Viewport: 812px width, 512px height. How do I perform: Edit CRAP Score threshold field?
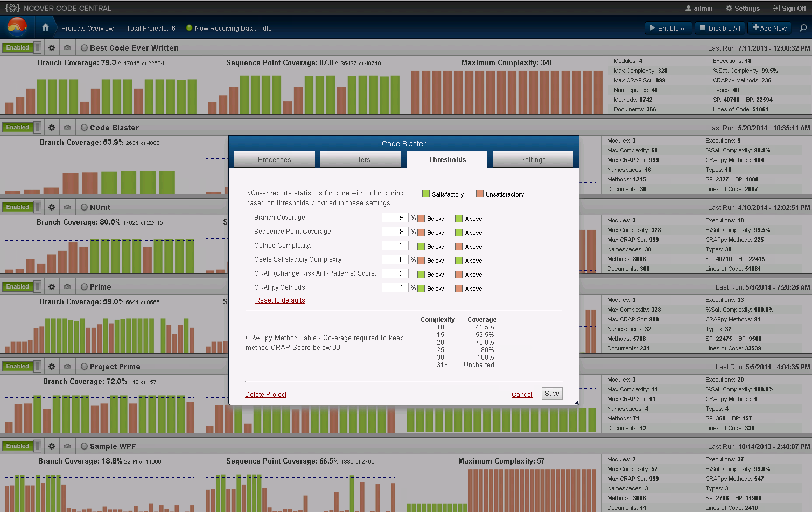[395, 273]
